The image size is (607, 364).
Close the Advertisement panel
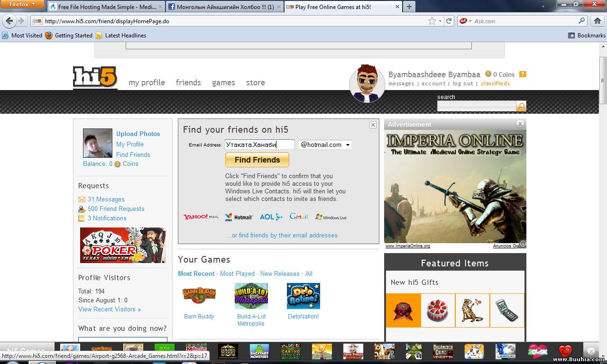(x=520, y=124)
